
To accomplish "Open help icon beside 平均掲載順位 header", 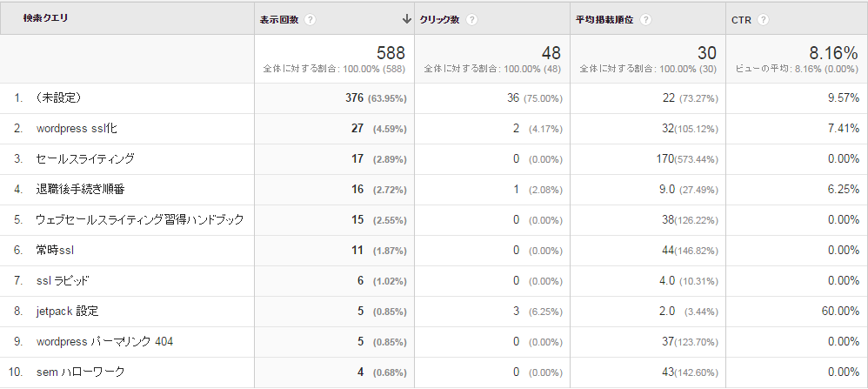I will (x=644, y=19).
